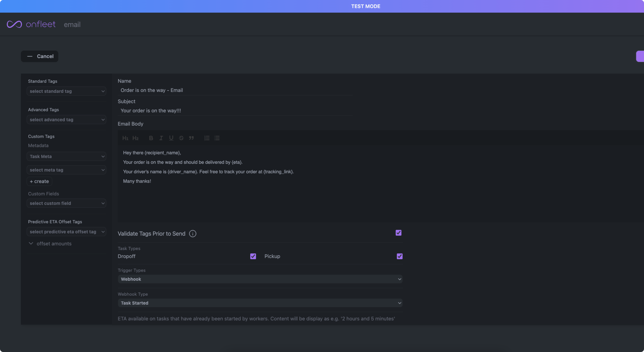Open the Webhook Trigger Types dropdown
This screenshot has width=644, height=352.
coord(260,279)
